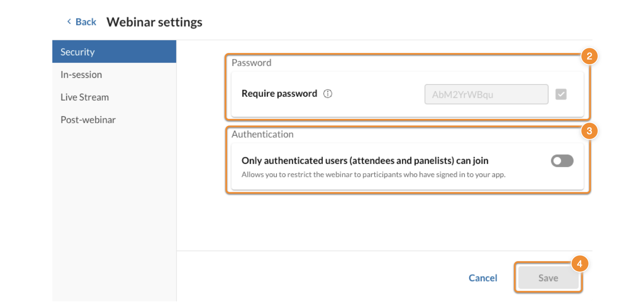
Task: Click the orange step 2 badge
Action: (x=589, y=56)
